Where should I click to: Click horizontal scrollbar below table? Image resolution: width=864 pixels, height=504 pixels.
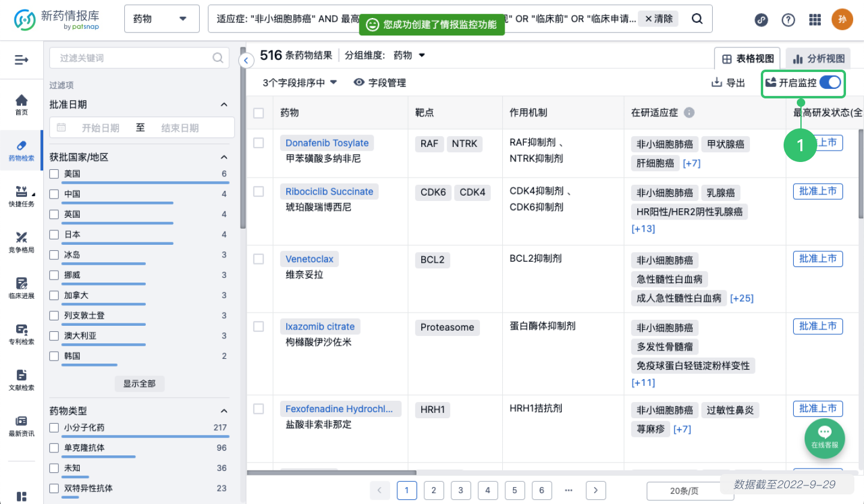click(x=331, y=473)
